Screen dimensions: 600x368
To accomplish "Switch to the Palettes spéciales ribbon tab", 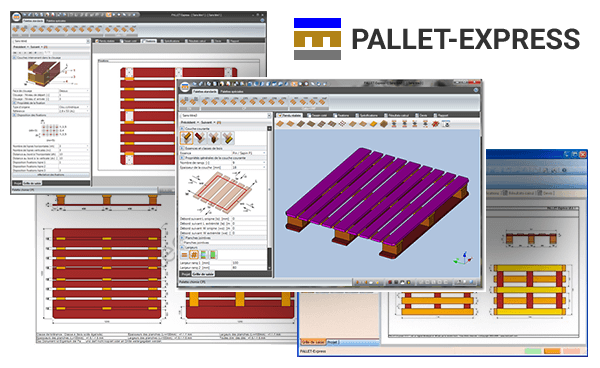I will (x=232, y=92).
